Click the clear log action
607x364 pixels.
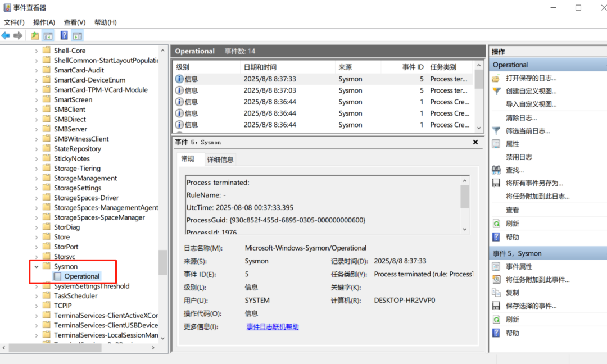tap(521, 117)
